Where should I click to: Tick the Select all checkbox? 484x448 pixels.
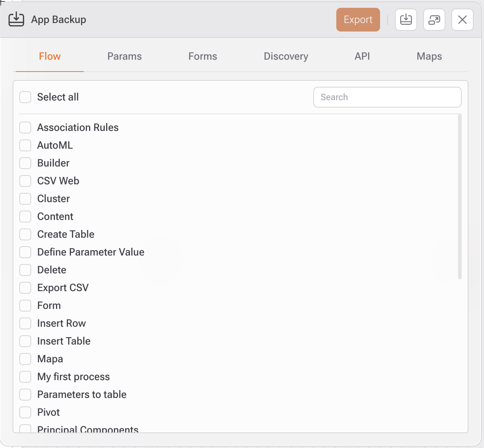click(x=25, y=97)
